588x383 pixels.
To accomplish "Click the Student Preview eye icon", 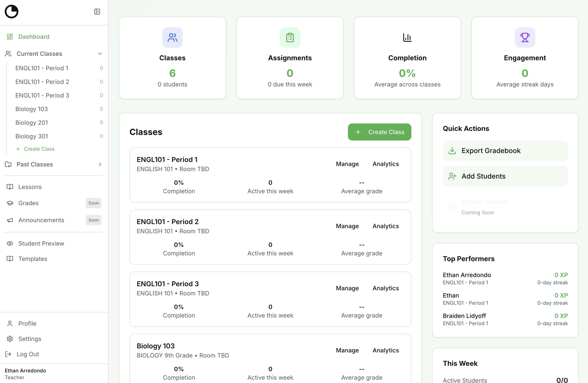I will pyautogui.click(x=10, y=243).
